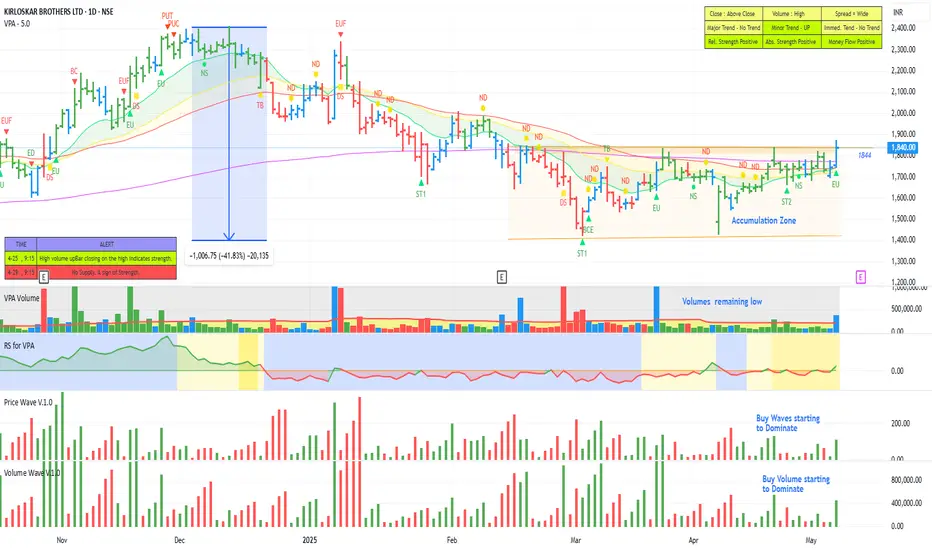Click the 'Money Flow Positive' cell
This screenshot has height=550, width=932.
pos(852,42)
